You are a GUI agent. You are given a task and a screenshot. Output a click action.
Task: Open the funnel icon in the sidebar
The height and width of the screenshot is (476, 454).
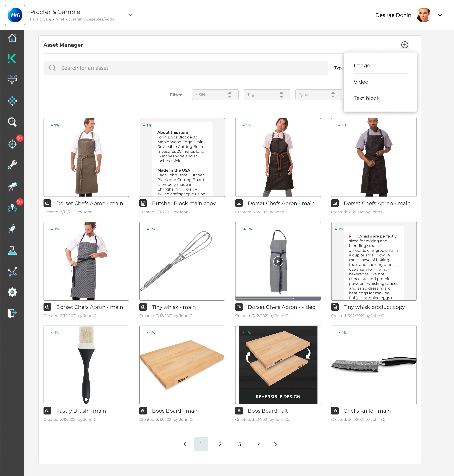(x=12, y=79)
